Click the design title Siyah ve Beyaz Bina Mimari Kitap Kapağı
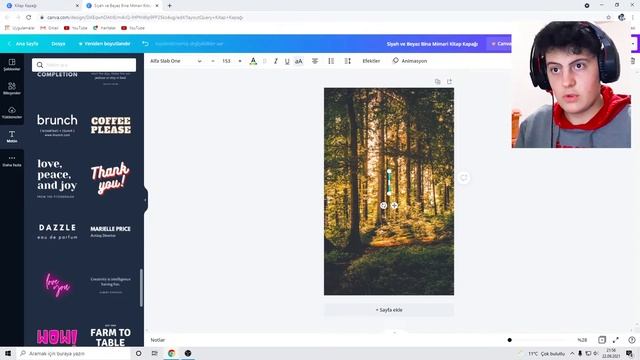This screenshot has width=640, height=360. pos(432,44)
